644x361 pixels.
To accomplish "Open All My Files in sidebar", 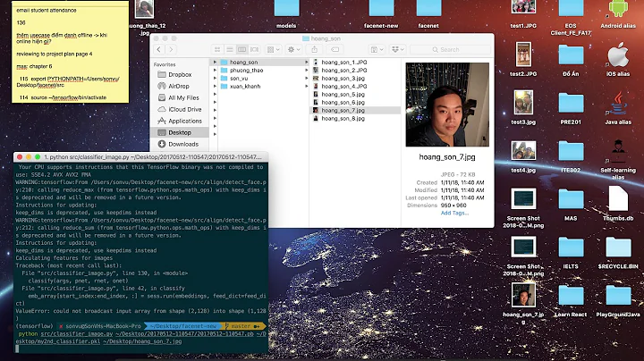I will [x=183, y=97].
